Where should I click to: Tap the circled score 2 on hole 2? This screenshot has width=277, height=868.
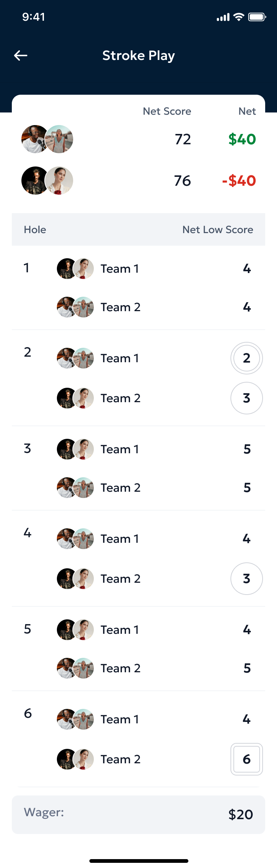(x=246, y=358)
